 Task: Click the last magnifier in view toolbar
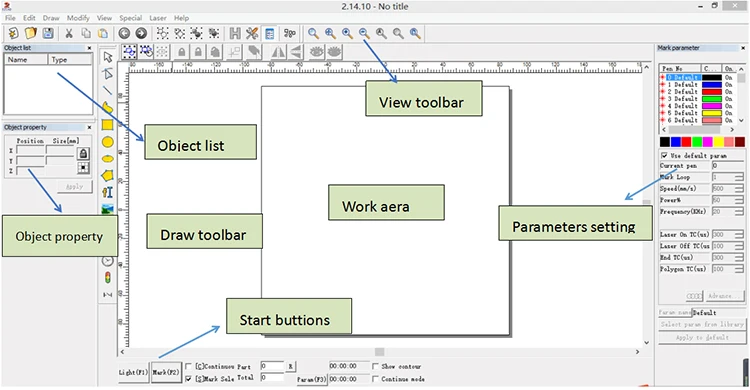point(415,33)
